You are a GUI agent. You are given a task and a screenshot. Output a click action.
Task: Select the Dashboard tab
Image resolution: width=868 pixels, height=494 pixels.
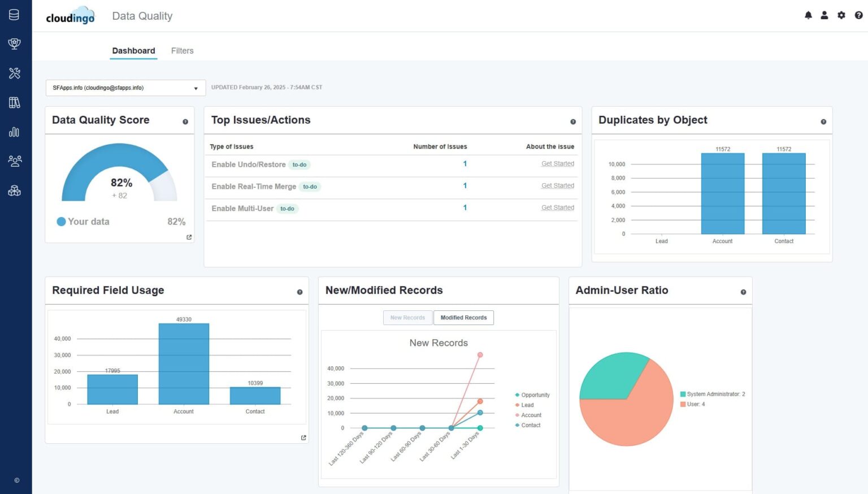[133, 50]
